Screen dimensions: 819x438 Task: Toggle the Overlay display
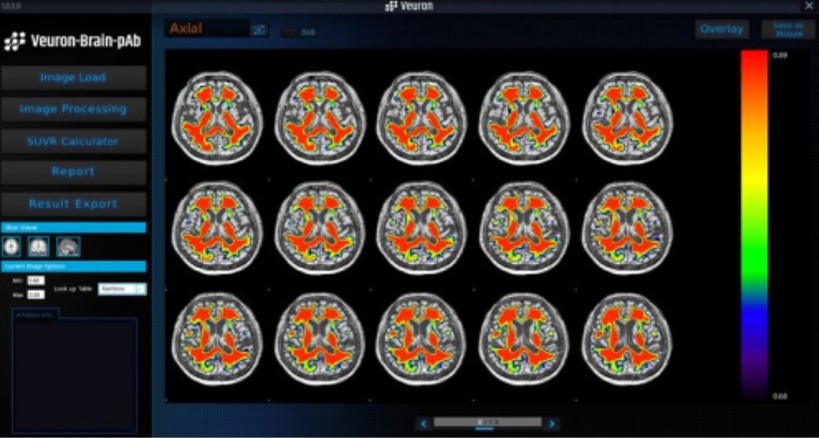coord(721,29)
